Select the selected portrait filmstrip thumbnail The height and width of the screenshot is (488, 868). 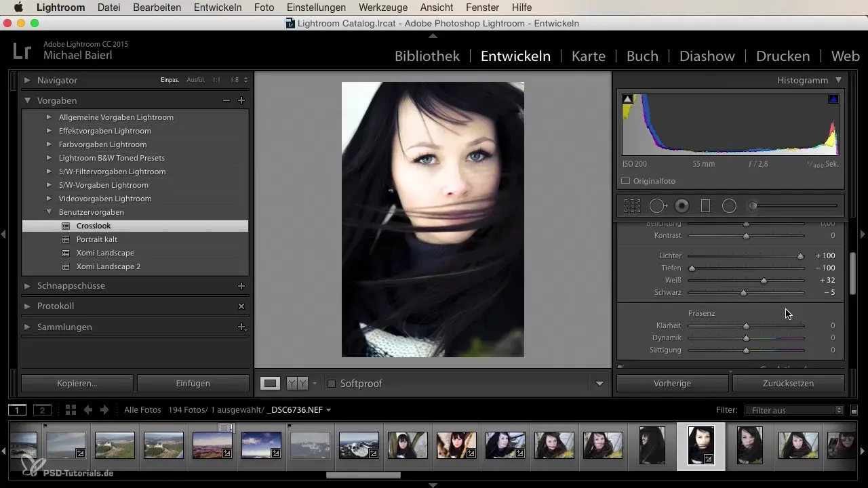[x=701, y=445]
